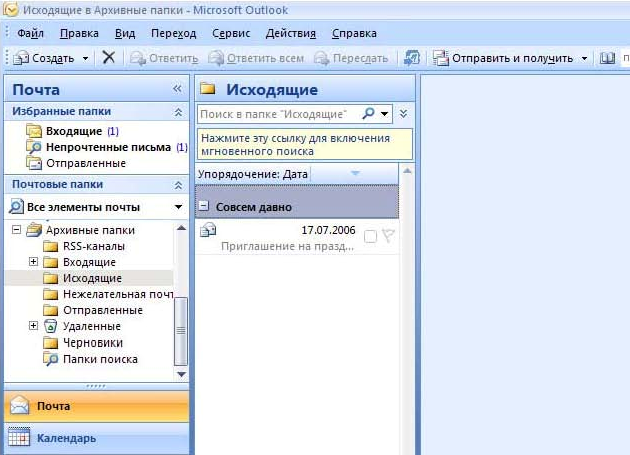The image size is (630, 455).
Task: Open Отправить и получить dropdown arrow
Action: (584, 59)
